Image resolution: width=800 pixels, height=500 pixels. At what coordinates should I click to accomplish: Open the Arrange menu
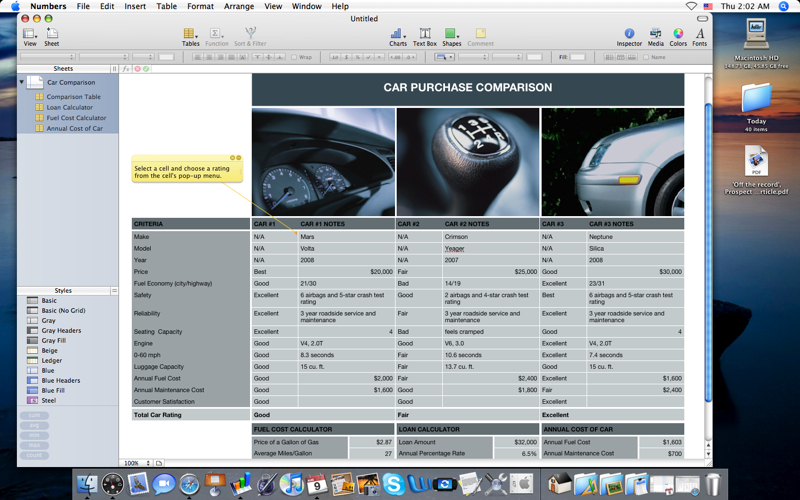239,6
